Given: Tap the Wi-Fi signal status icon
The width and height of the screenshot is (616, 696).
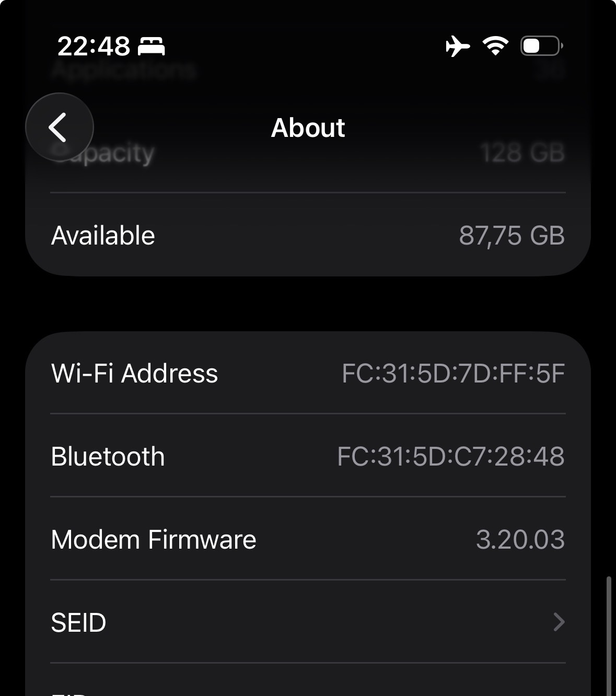Looking at the screenshot, I should pyautogui.click(x=495, y=46).
